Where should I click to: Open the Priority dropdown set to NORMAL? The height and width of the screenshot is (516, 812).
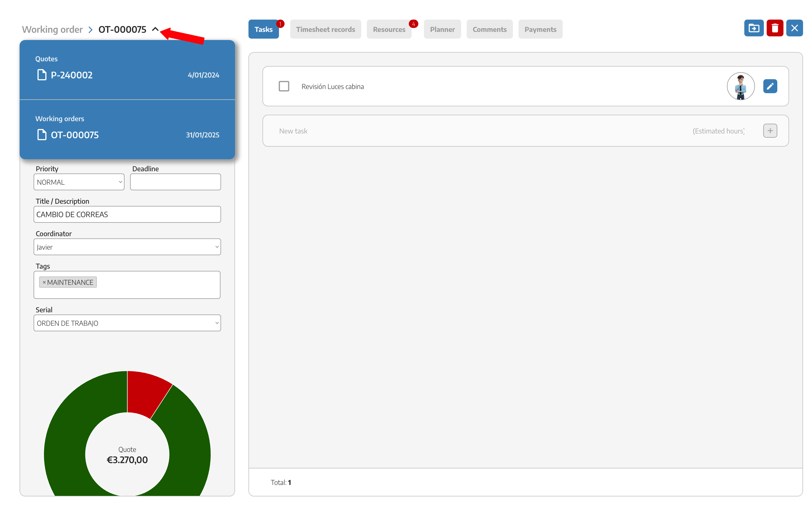point(79,182)
